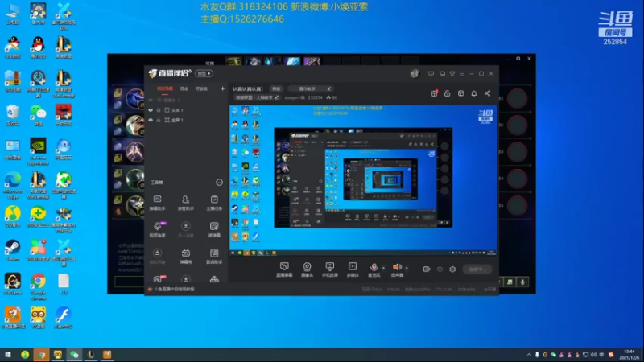Mute the 麦克风 microphone

374,269
